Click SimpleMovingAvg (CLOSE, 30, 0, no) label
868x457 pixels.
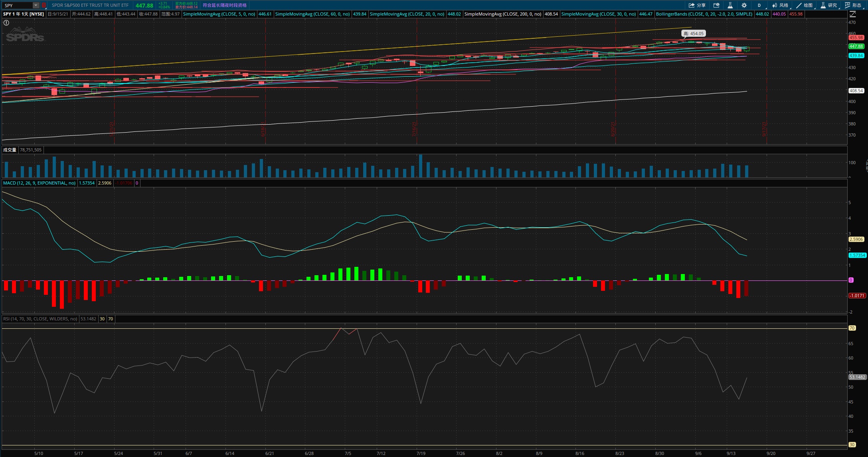point(599,14)
